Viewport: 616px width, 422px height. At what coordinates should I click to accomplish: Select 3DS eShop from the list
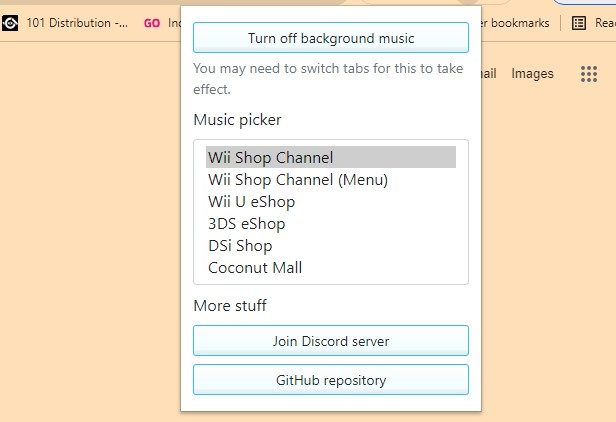331,224
